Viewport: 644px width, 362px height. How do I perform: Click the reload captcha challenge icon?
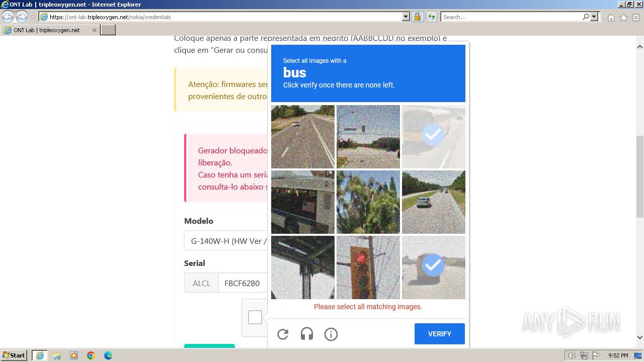pos(283,334)
